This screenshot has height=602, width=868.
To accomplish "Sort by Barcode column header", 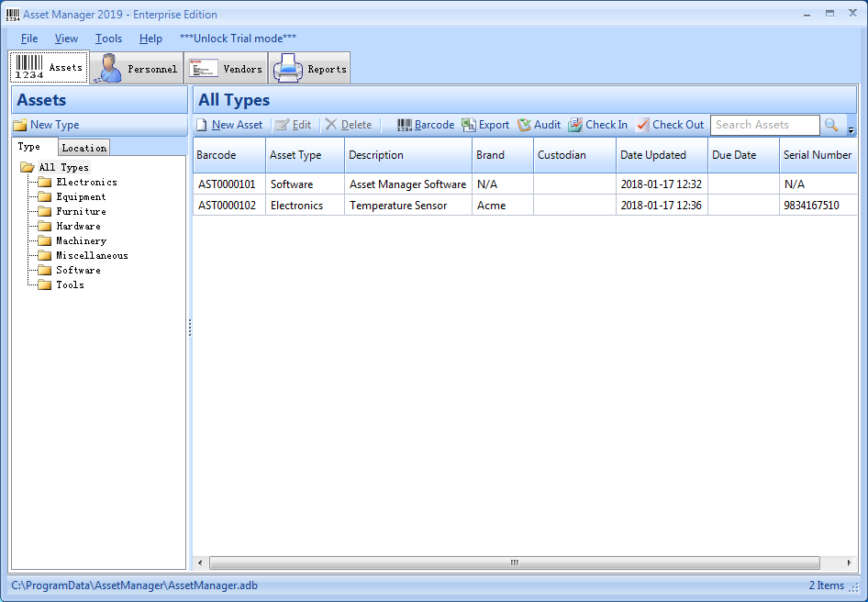I will [229, 155].
